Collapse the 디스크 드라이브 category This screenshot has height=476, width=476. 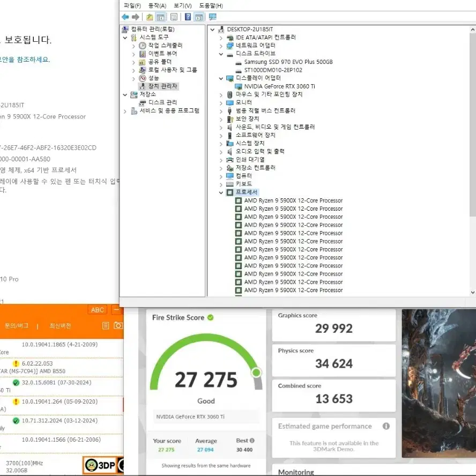pos(221,54)
